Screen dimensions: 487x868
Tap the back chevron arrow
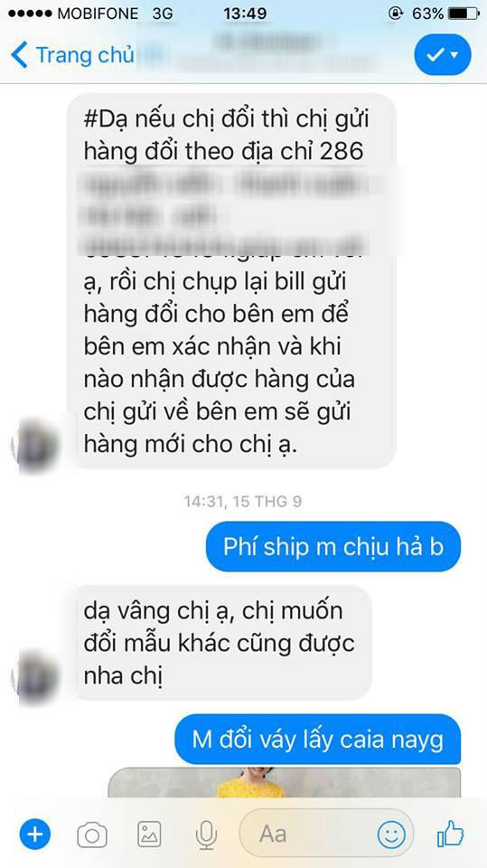pyautogui.click(x=19, y=55)
